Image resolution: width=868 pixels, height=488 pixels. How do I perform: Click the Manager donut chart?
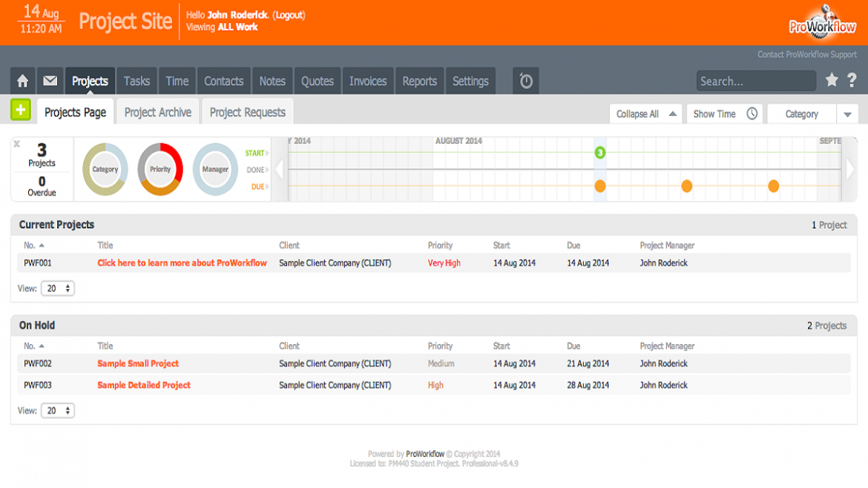click(x=215, y=169)
